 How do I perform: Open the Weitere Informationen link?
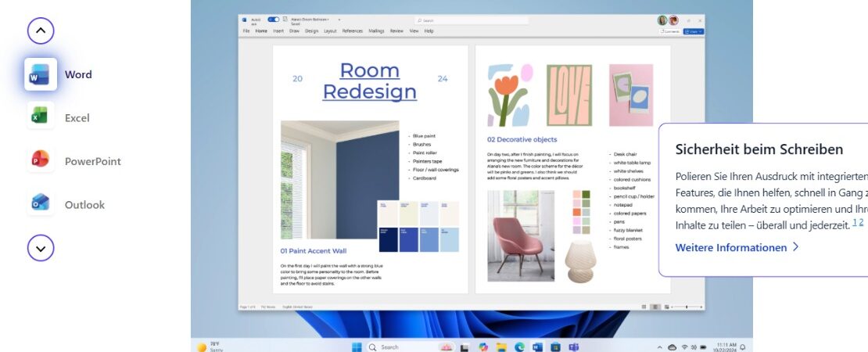[x=737, y=247]
